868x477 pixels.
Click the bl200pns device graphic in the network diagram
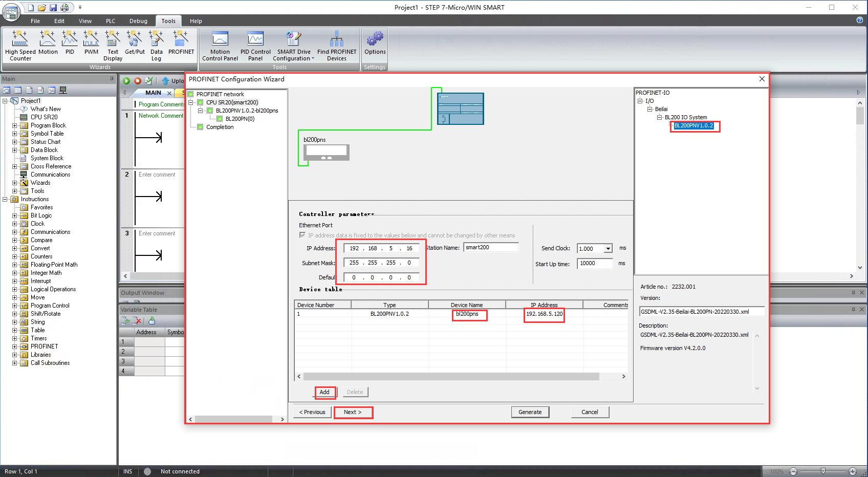click(326, 152)
